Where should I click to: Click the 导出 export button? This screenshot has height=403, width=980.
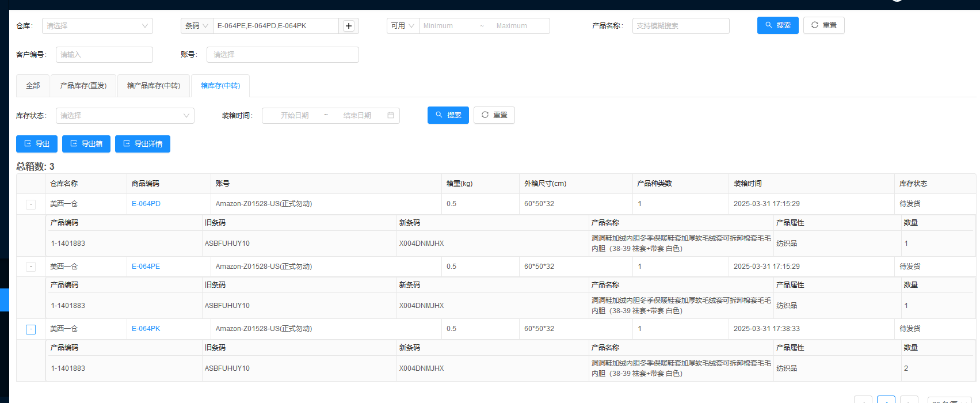pyautogui.click(x=37, y=144)
